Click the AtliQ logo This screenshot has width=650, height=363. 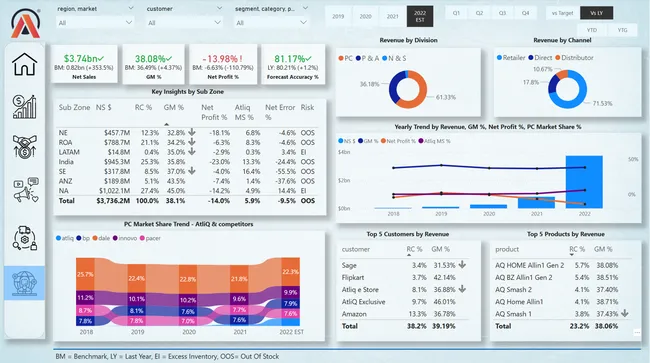(x=25, y=23)
